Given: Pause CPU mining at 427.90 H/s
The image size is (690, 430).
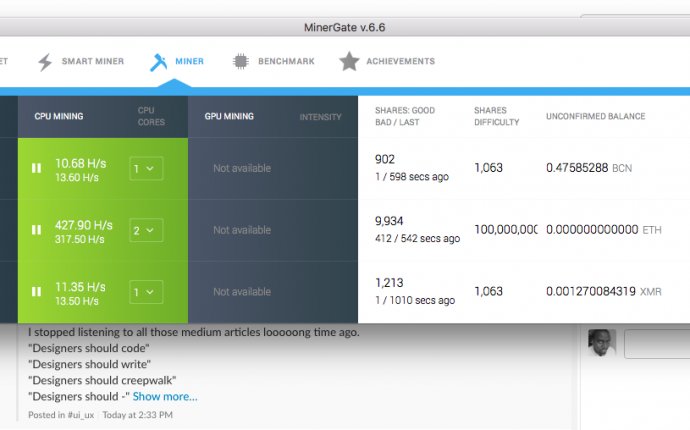Looking at the screenshot, I should (x=37, y=230).
